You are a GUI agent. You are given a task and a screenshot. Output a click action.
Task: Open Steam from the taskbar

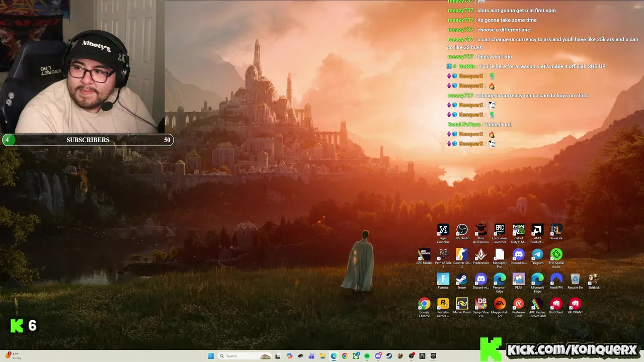tap(389, 356)
